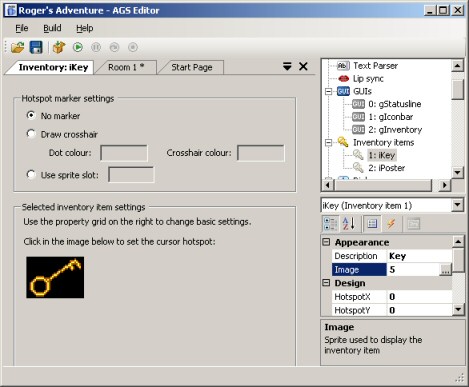
Task: Save the game with the floppy icon
Action: 36,47
